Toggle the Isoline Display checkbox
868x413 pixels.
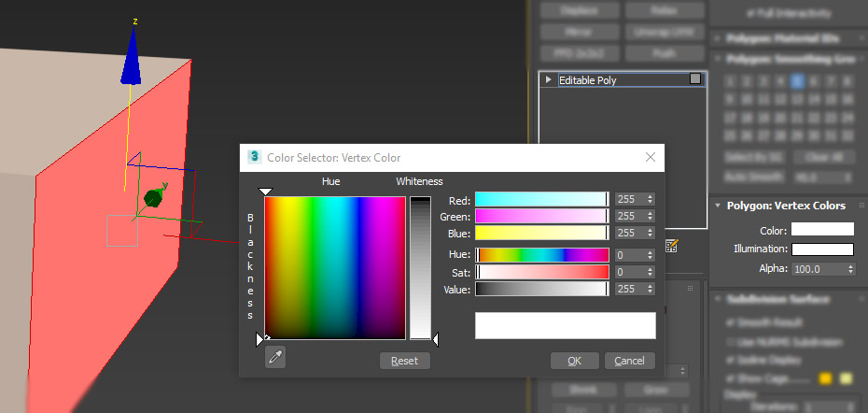pos(731,361)
